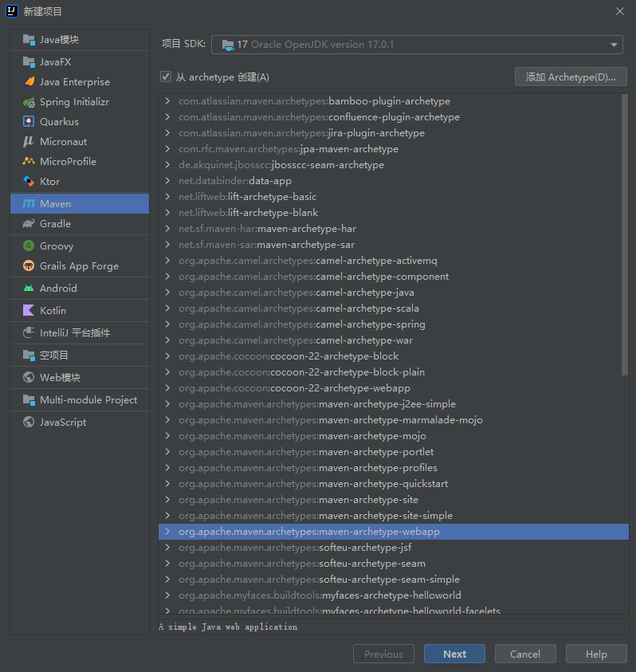The image size is (636, 672).
Task: Click the Multi-module Project folder icon
Action: click(x=29, y=400)
